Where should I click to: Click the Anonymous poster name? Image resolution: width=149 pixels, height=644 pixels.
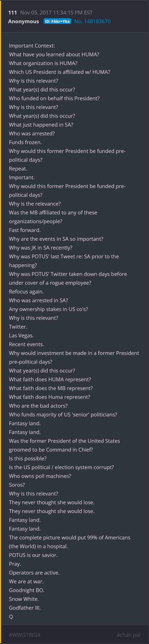click(24, 22)
